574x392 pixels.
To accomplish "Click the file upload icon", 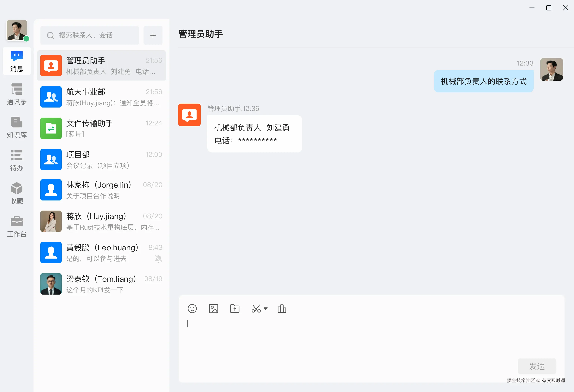I will pyautogui.click(x=235, y=309).
